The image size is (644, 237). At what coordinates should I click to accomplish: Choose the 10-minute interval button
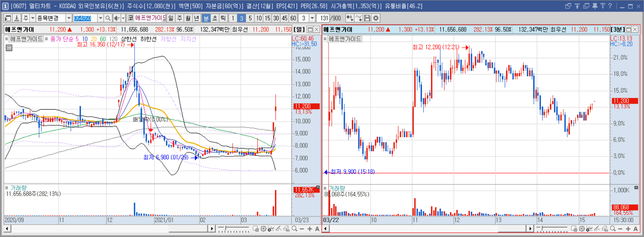coord(259,18)
